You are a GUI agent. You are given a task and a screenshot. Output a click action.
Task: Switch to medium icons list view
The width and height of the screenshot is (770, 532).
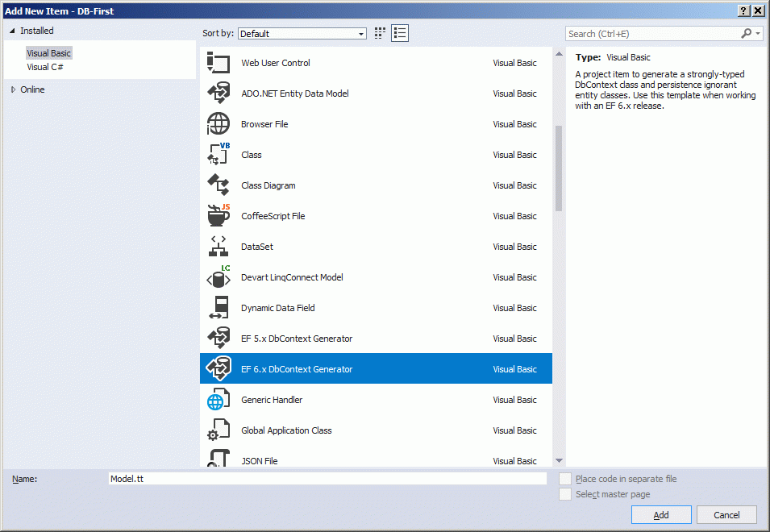pos(400,33)
